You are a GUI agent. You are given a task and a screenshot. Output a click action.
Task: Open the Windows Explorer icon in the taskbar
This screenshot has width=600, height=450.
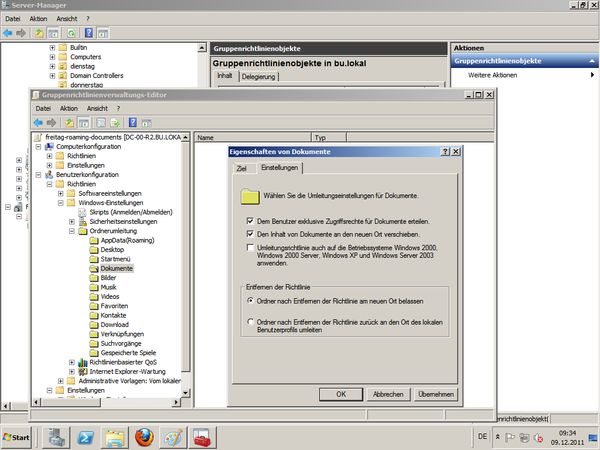click(x=115, y=438)
